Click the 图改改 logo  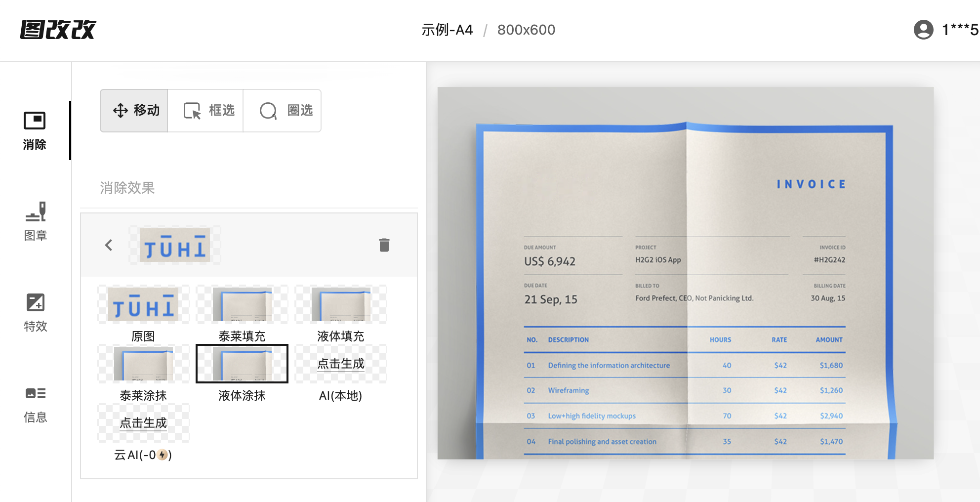(58, 30)
